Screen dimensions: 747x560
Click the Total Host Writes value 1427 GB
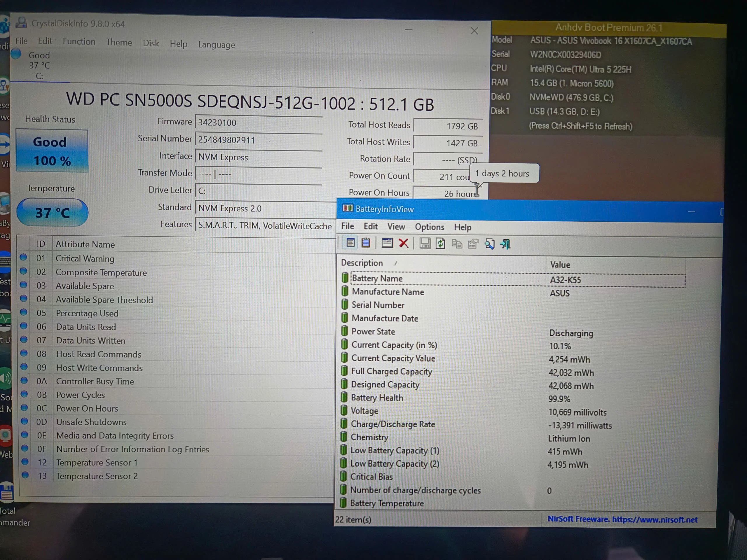coord(448,143)
